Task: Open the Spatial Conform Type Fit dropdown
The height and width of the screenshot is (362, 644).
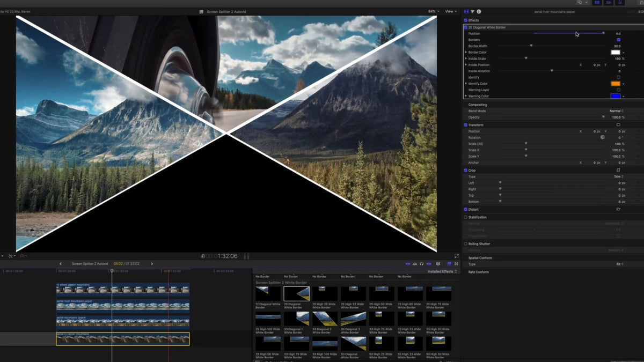Action: (x=620, y=264)
